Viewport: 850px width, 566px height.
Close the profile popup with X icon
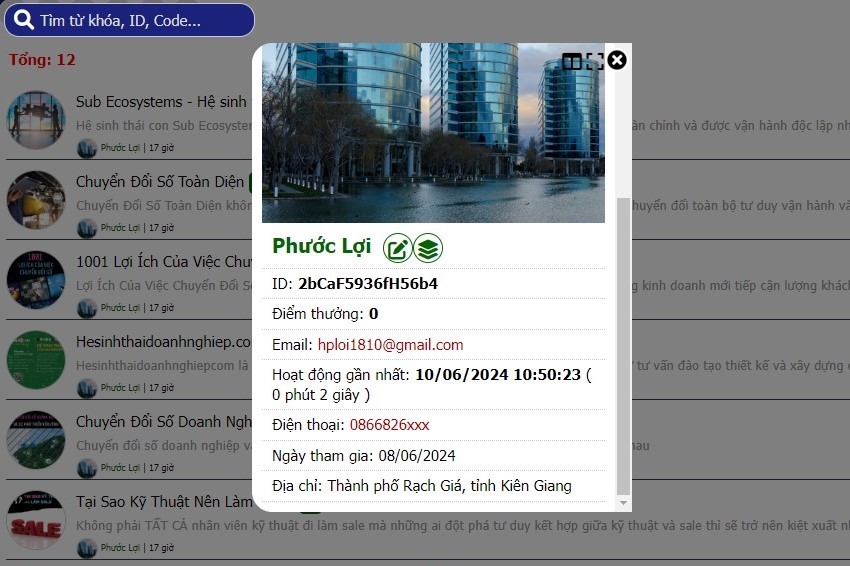click(x=617, y=60)
